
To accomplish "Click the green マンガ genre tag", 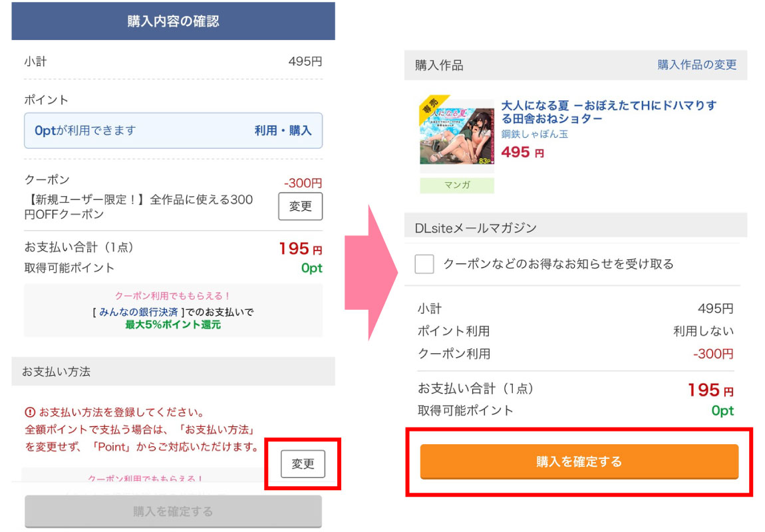I will point(456,185).
